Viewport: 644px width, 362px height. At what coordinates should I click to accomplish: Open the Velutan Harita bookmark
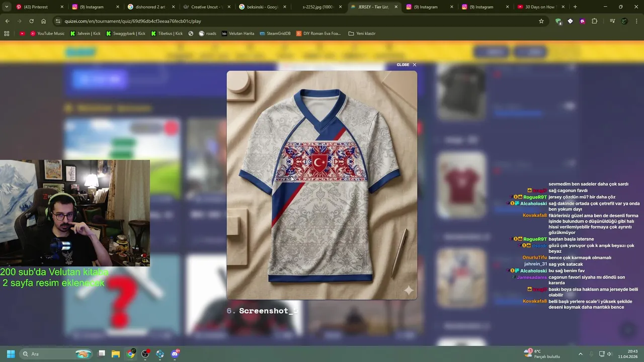(x=238, y=33)
